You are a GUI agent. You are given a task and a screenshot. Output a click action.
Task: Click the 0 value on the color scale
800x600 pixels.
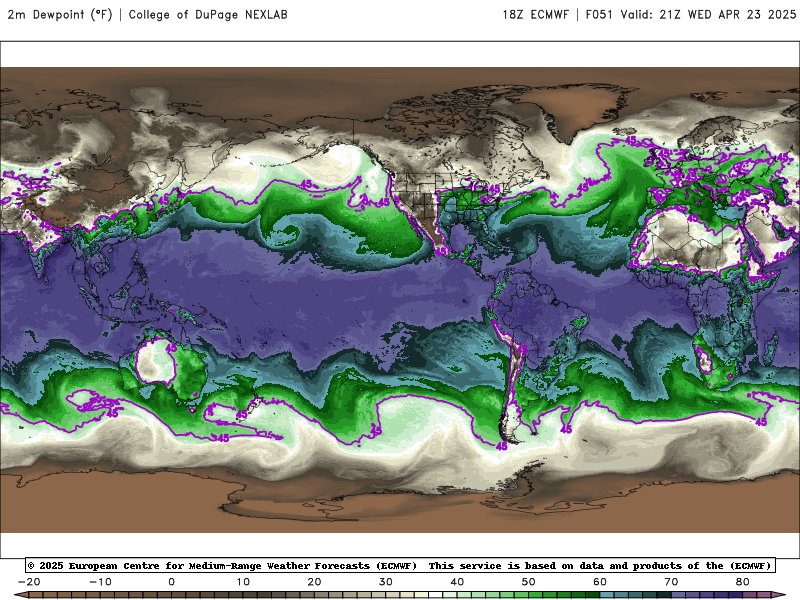click(x=171, y=582)
